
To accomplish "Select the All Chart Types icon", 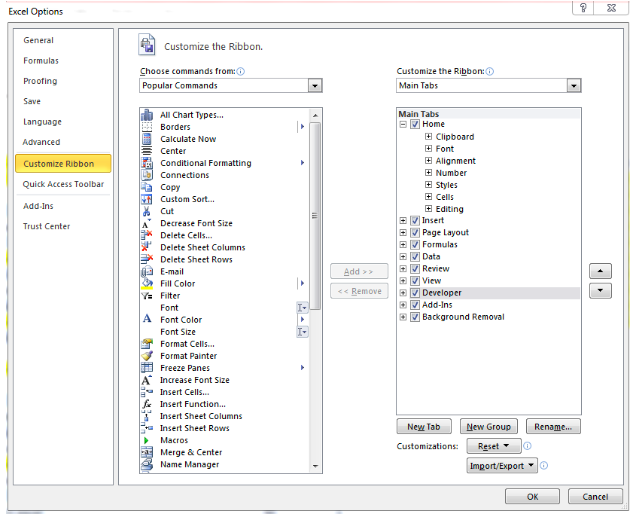I will pos(147,115).
